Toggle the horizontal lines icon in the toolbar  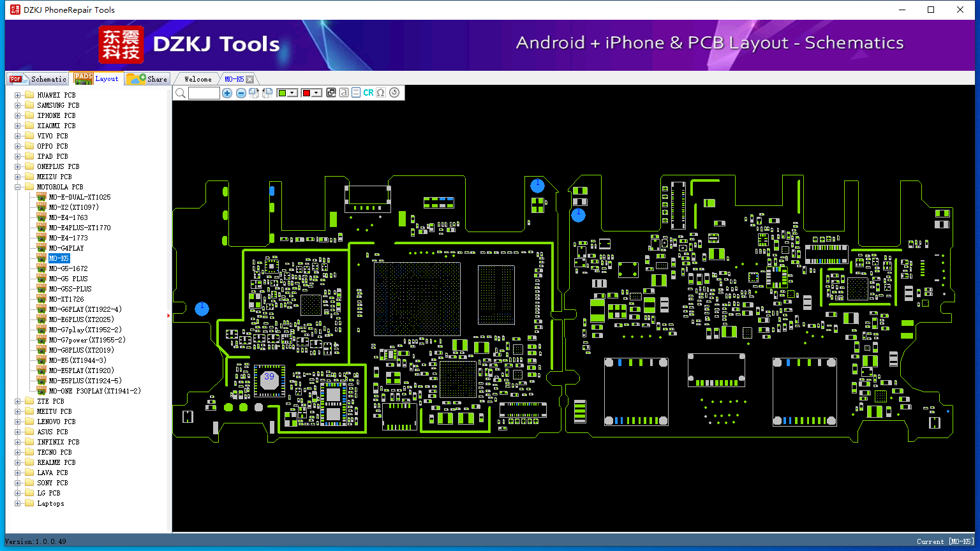click(x=356, y=92)
